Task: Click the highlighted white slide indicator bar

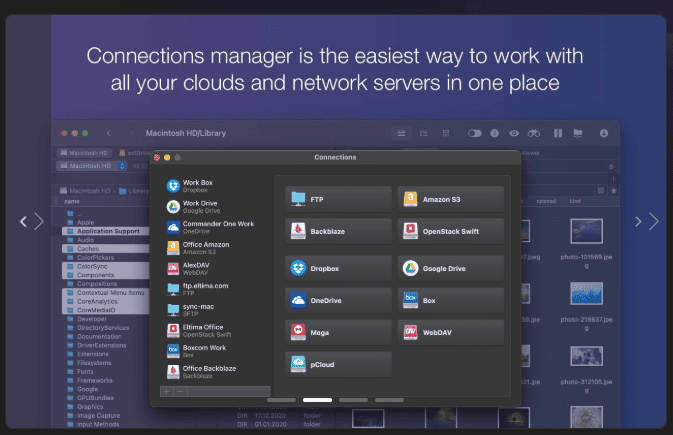Action: pos(317,400)
